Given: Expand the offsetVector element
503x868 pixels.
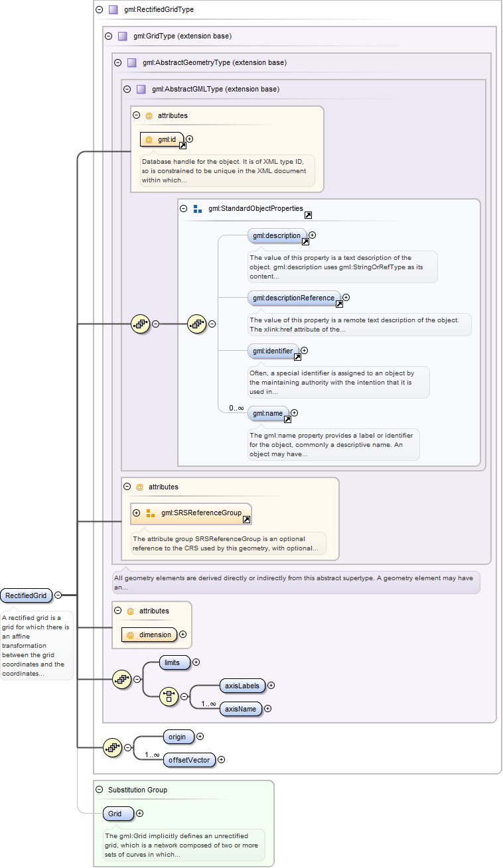Looking at the screenshot, I should [222, 760].
